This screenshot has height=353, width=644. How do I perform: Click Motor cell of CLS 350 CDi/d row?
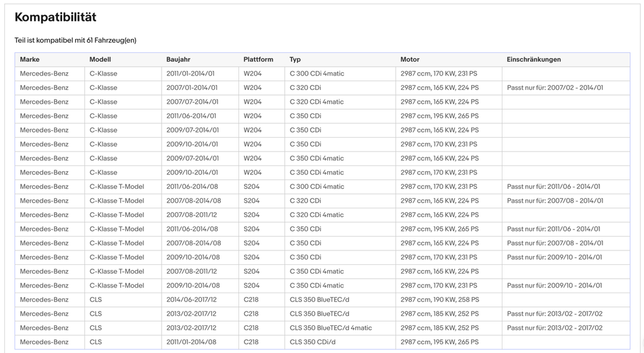pos(440,342)
